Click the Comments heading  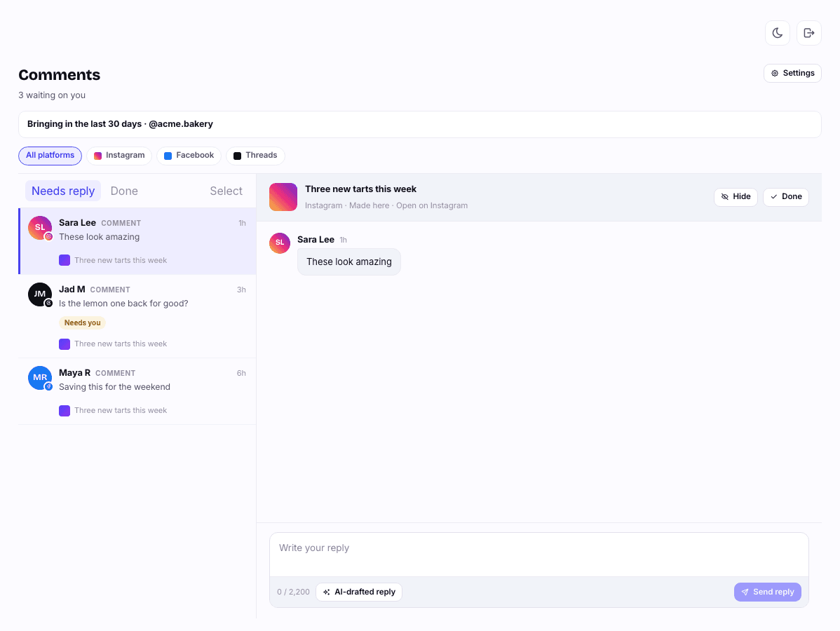coord(60,75)
